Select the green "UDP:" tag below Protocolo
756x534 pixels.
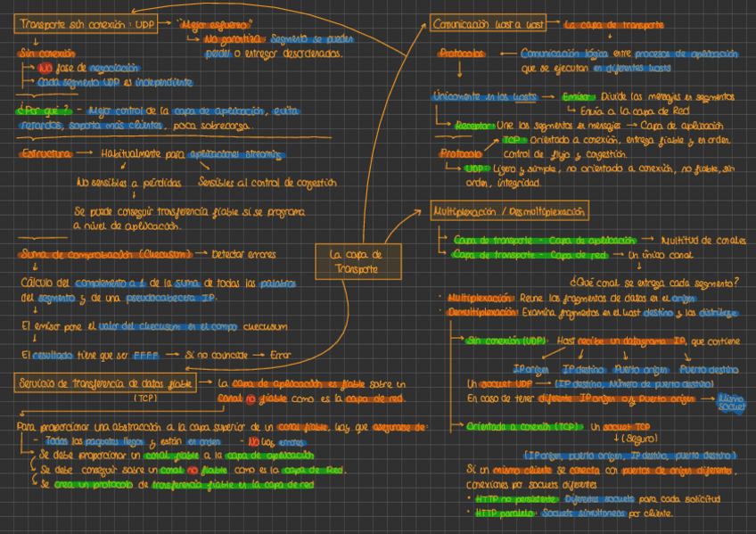[x=477, y=168]
